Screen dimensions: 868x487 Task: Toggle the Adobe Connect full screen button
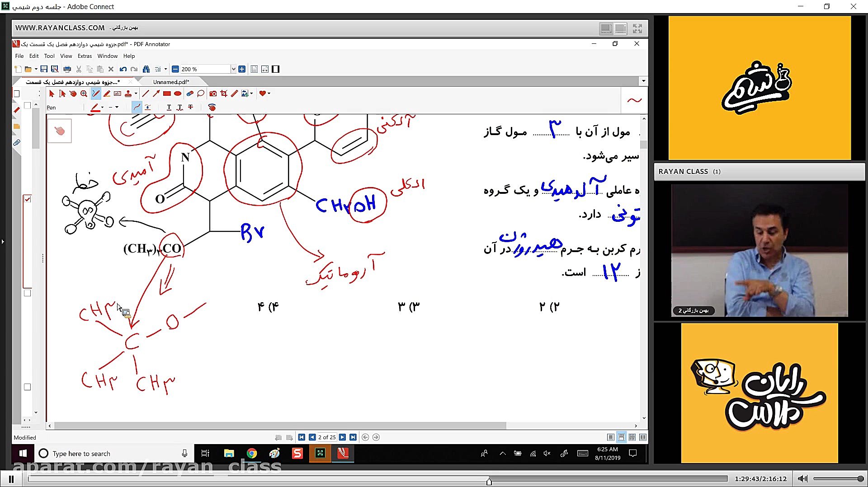pos(637,28)
